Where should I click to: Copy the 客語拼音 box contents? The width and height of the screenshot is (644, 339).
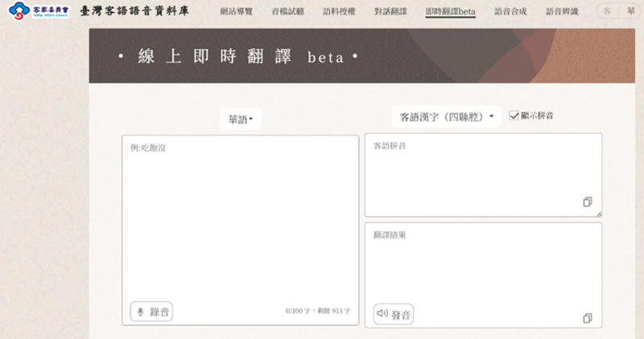click(588, 202)
